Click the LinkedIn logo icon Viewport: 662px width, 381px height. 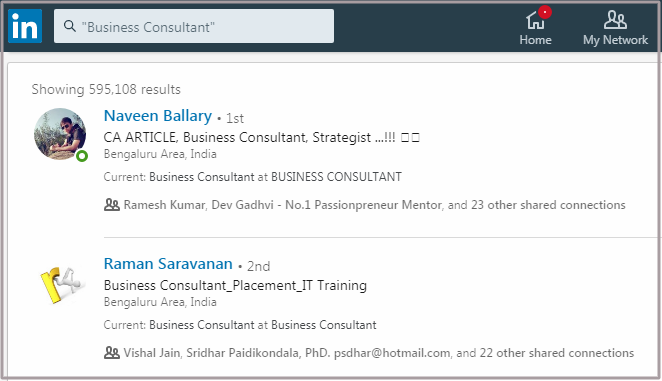pos(25,26)
